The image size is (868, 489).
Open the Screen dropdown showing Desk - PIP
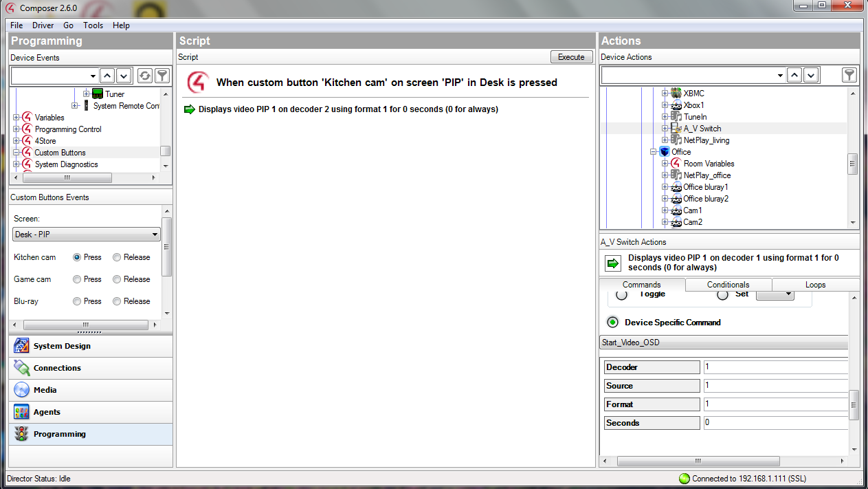87,235
